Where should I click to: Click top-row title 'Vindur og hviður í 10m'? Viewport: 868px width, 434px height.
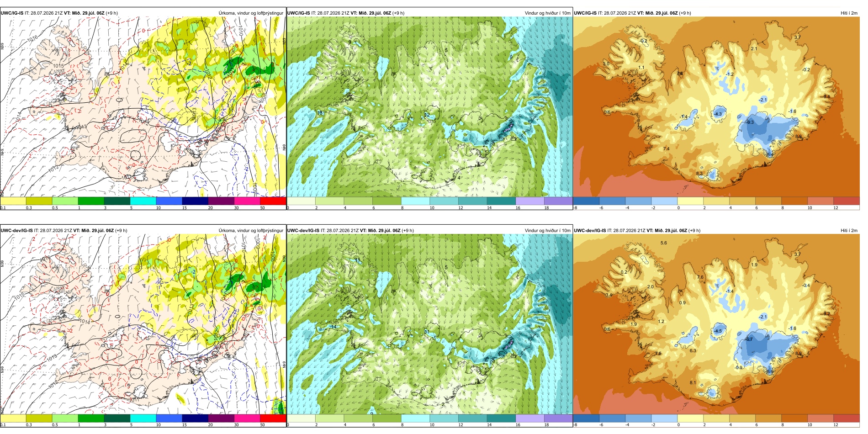[x=547, y=13]
